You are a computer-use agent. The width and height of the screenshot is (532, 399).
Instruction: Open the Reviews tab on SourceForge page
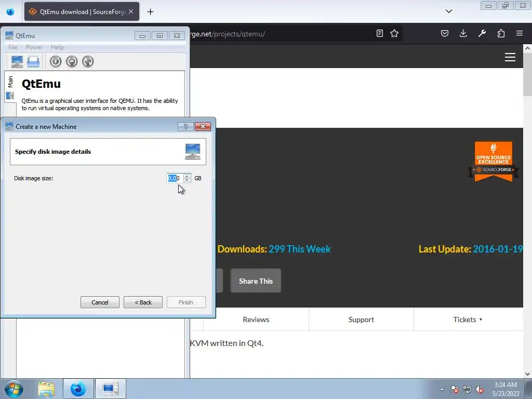coord(256,320)
